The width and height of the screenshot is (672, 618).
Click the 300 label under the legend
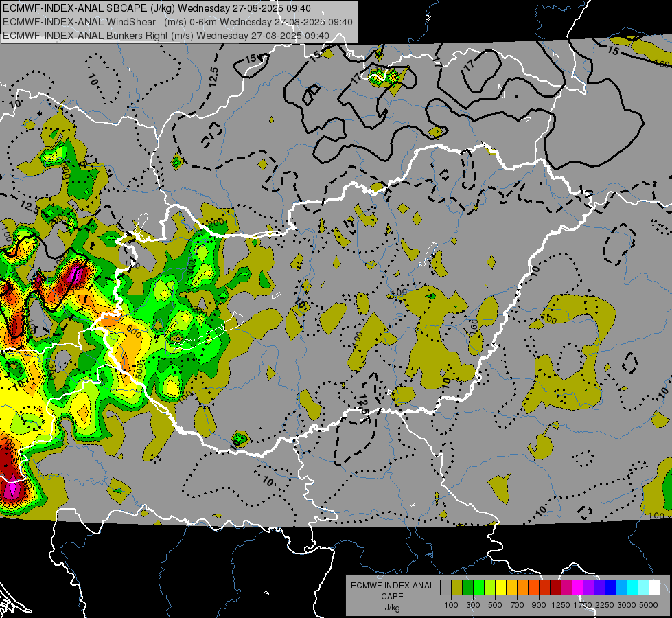point(473,605)
